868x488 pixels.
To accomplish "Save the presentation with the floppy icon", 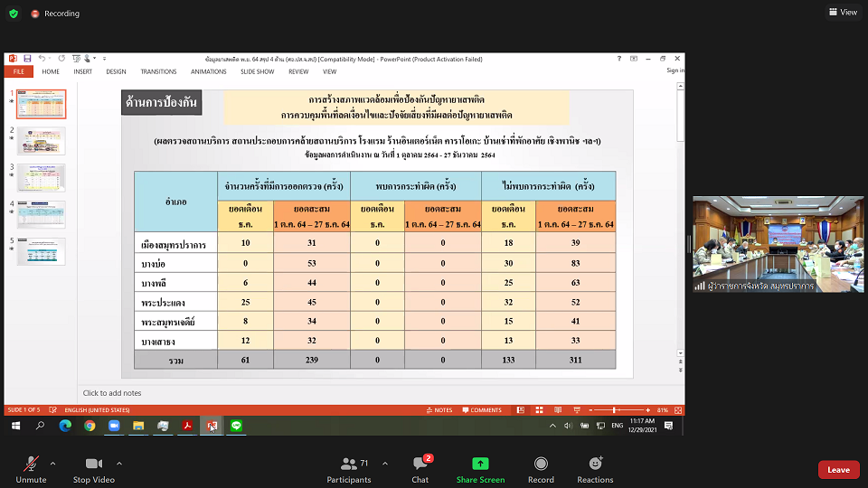I will pos(27,59).
